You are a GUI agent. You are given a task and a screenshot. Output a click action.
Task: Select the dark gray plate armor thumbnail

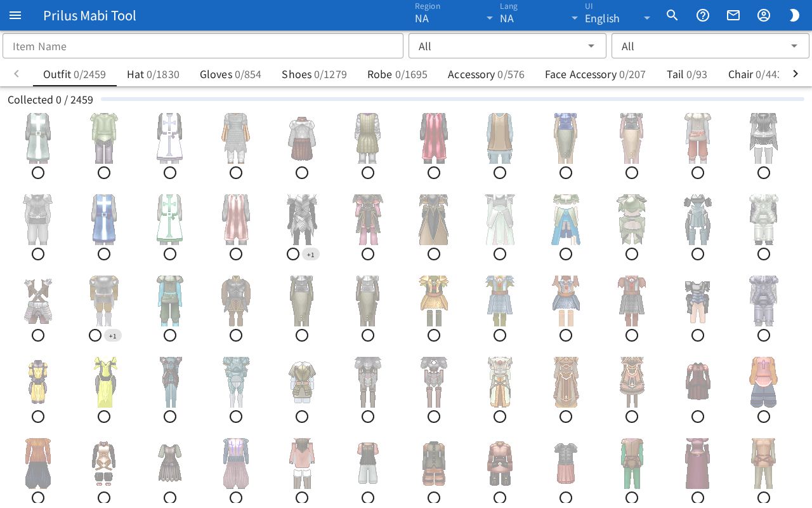[302, 220]
